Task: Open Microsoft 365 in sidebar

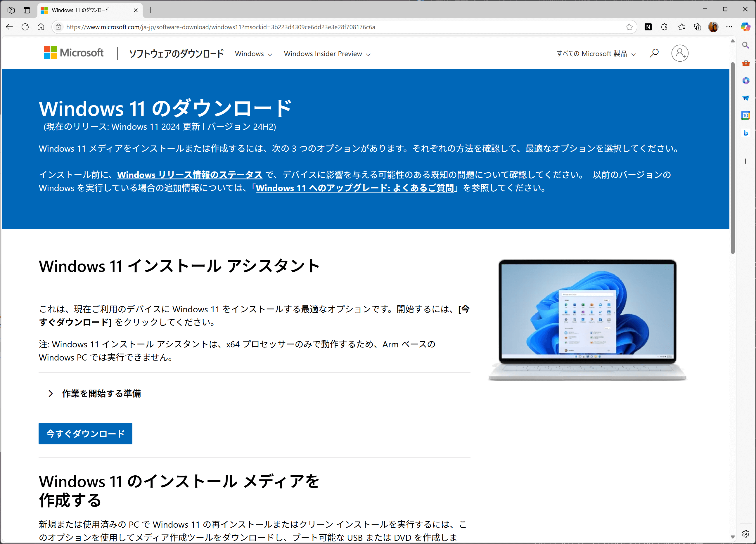Action: (x=746, y=81)
